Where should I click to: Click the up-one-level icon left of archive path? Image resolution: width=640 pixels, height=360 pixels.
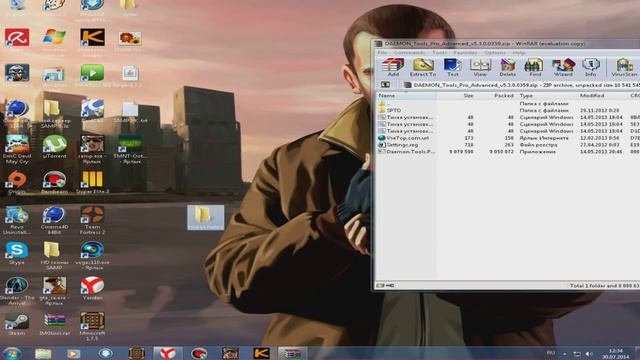pyautogui.click(x=385, y=85)
